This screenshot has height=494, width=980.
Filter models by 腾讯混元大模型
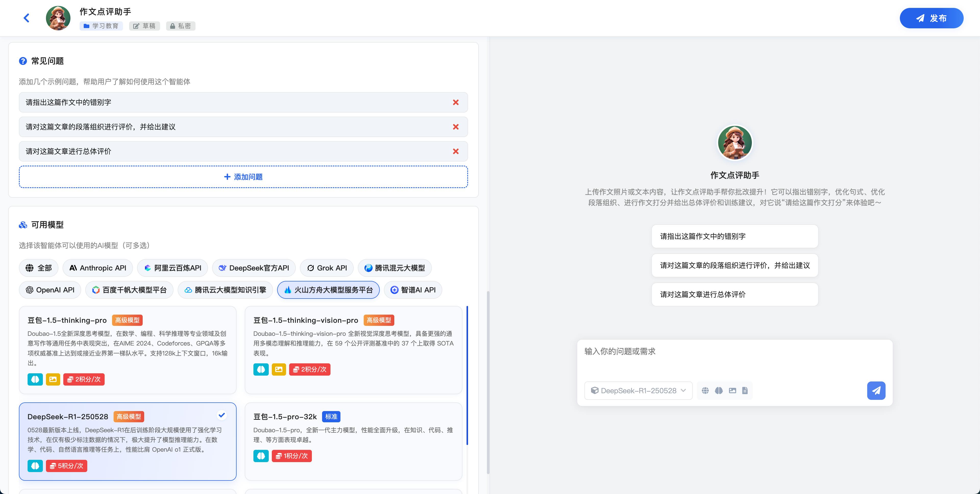coord(395,268)
